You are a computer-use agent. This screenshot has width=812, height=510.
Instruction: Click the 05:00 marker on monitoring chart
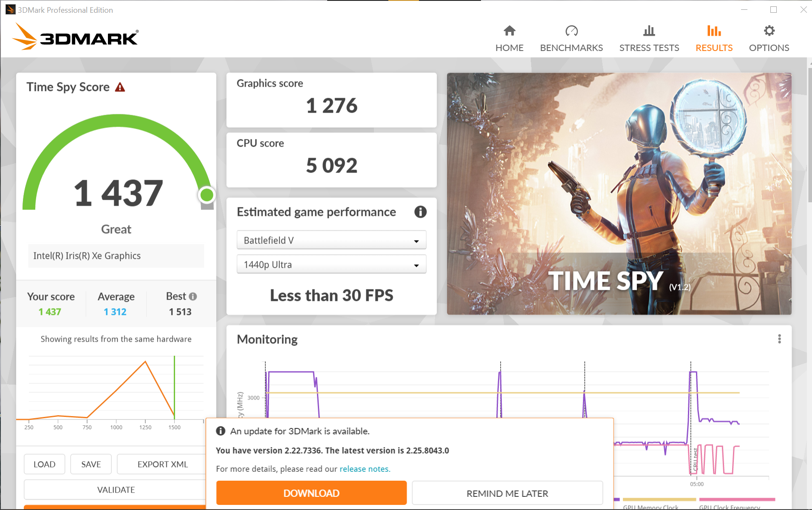[x=697, y=484]
